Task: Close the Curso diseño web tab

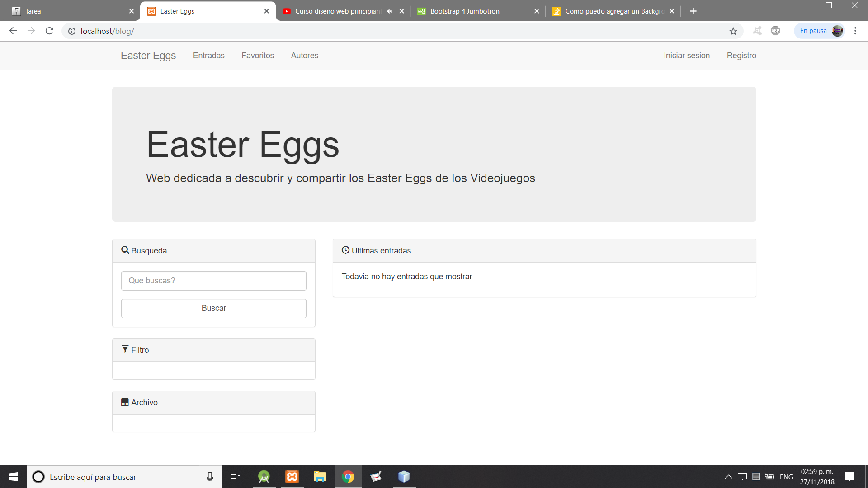Action: pos(401,11)
